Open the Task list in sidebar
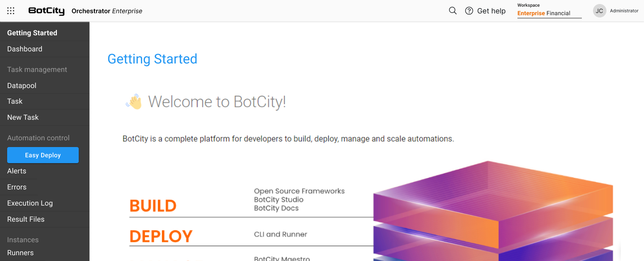This screenshot has width=644, height=261. point(15,101)
